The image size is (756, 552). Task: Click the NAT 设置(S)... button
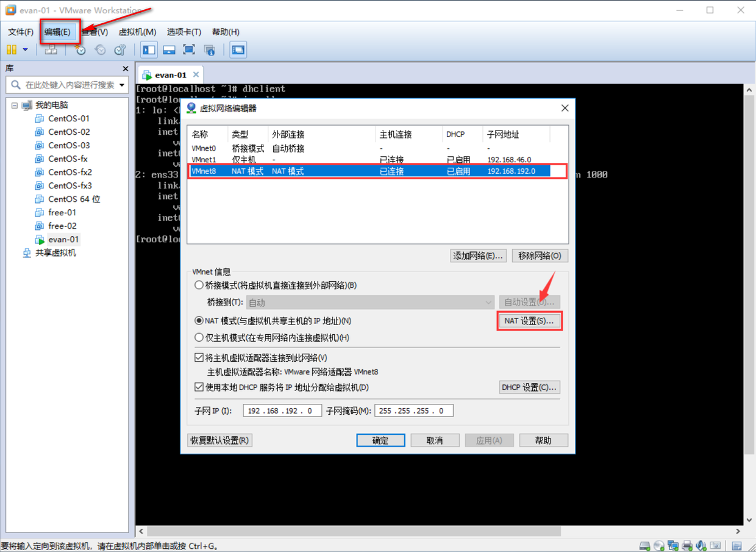coord(529,320)
